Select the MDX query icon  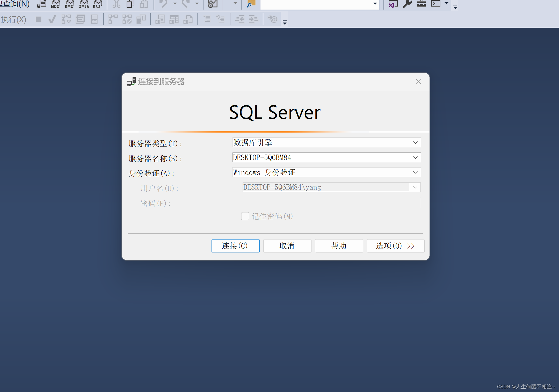55,4
